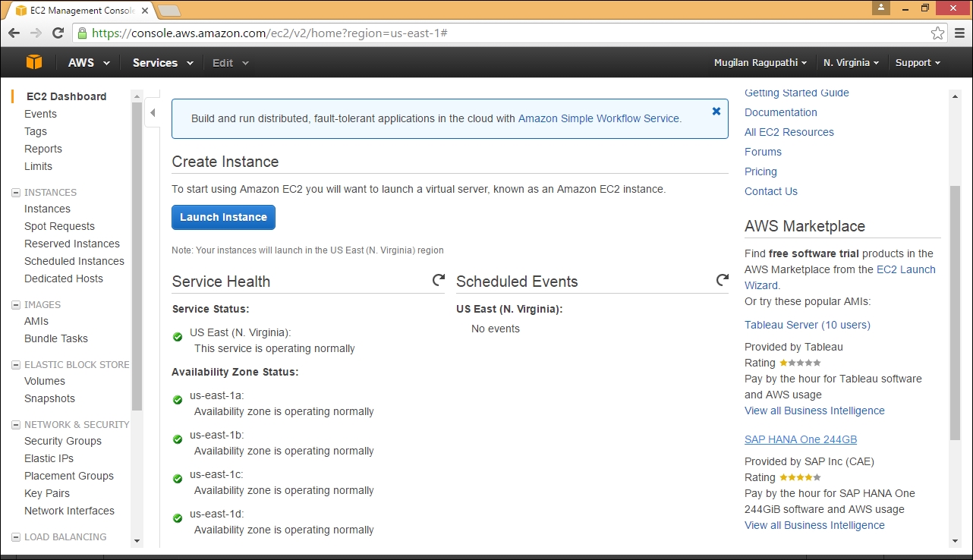The image size is (973, 560).
Task: Bookmark the page with the star icon
Action: pyautogui.click(x=938, y=33)
